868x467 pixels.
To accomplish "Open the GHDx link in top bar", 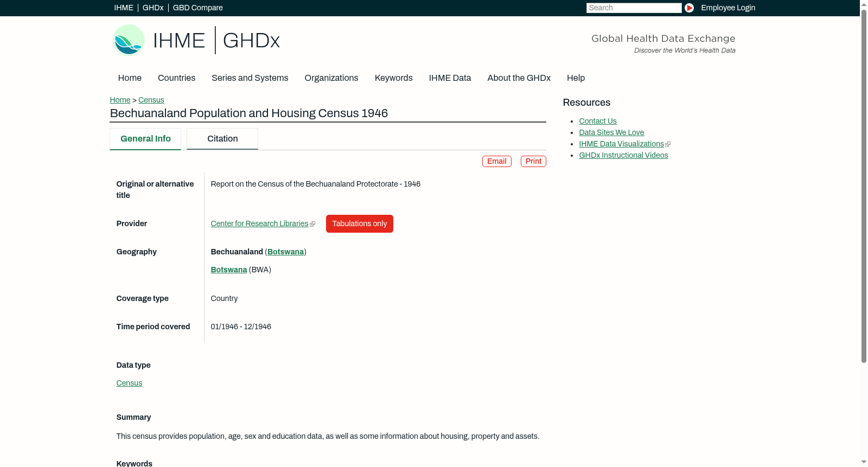I will point(153,8).
